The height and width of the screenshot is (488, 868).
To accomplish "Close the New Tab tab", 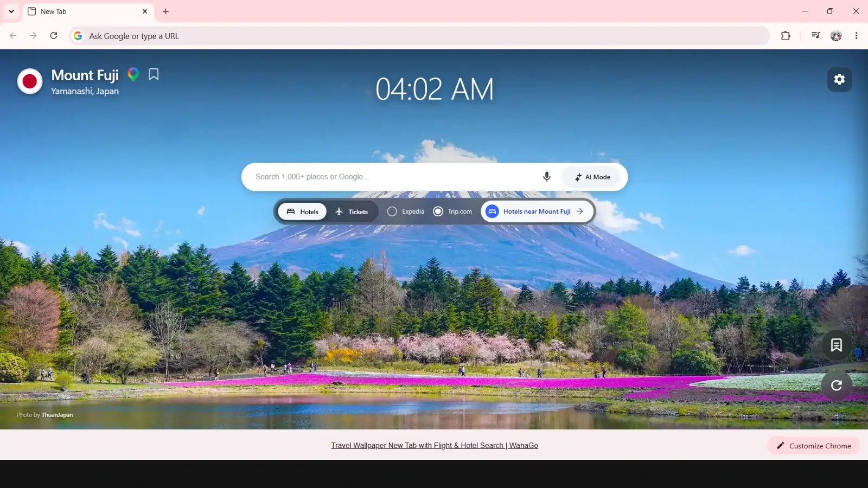I will coord(145,11).
